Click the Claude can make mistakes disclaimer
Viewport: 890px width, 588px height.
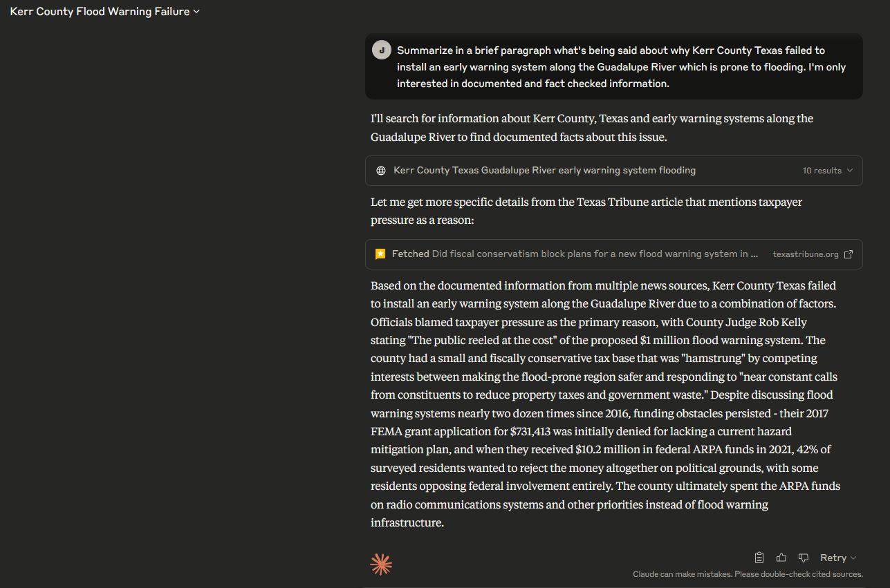pyautogui.click(x=748, y=574)
